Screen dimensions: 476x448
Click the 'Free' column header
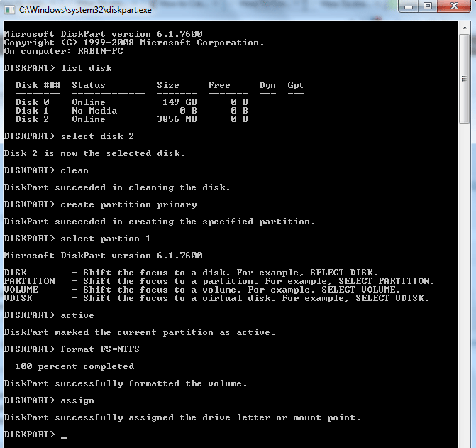pos(219,85)
